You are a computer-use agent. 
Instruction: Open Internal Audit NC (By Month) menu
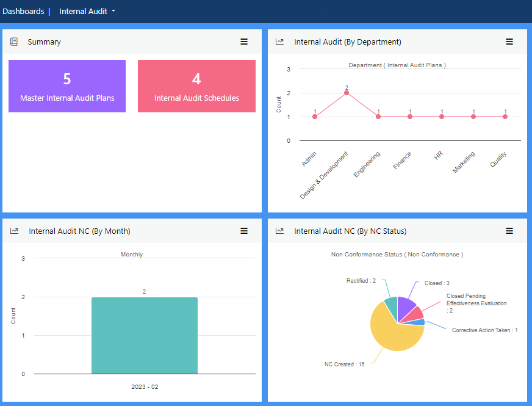(244, 231)
